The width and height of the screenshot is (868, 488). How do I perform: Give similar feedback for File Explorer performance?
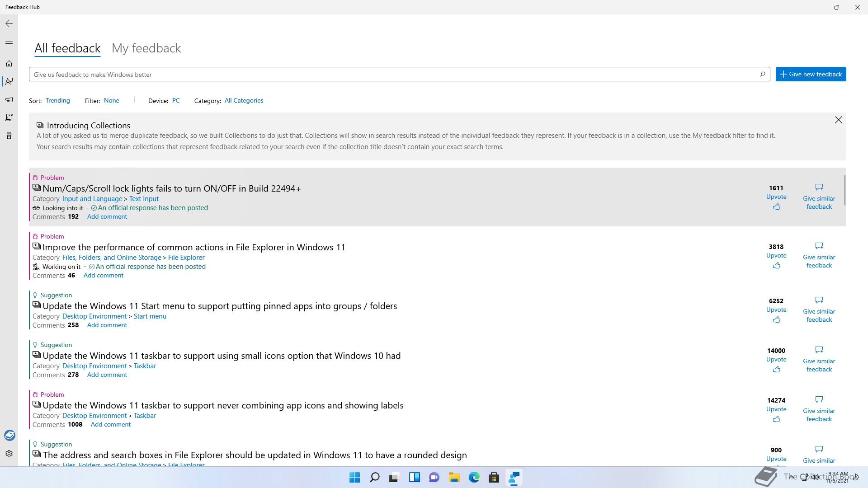pyautogui.click(x=819, y=256)
